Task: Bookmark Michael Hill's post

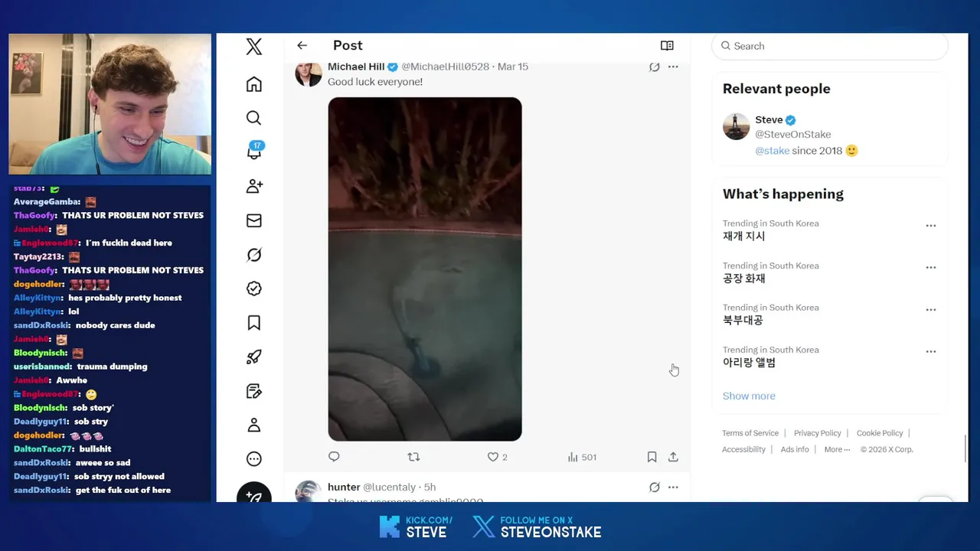Action: pyautogui.click(x=652, y=457)
